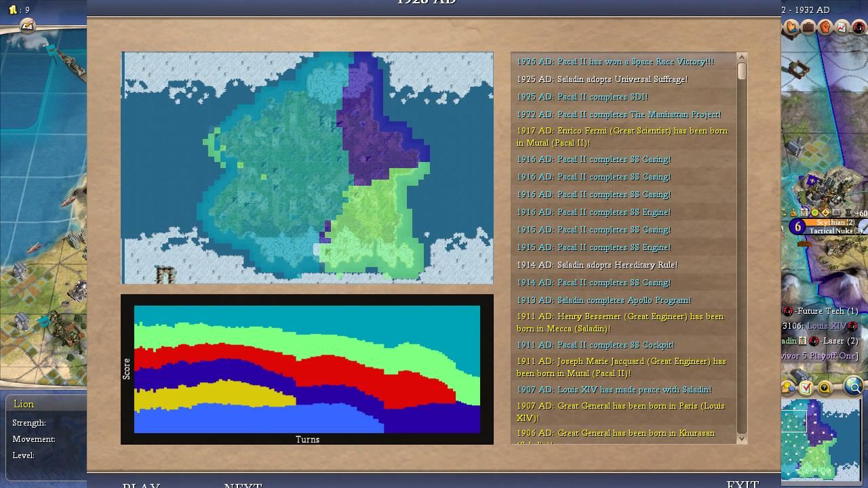Select 'Pacal II completes SDI' entry

(624, 97)
